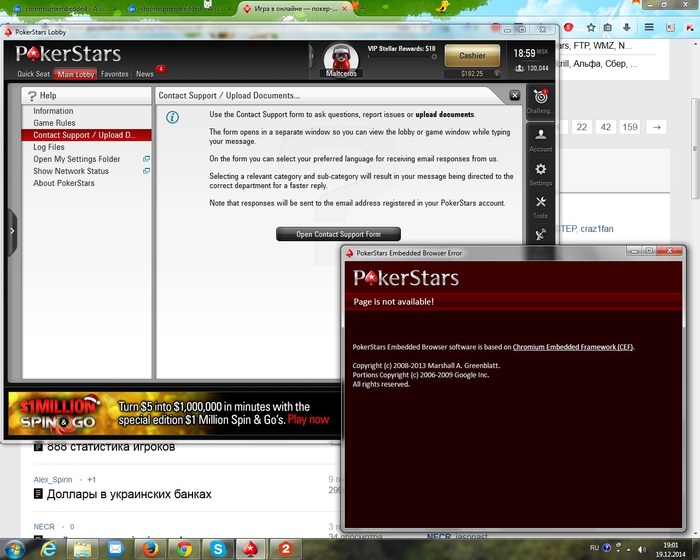Click the next page arrow in pagination

pyautogui.click(x=657, y=127)
